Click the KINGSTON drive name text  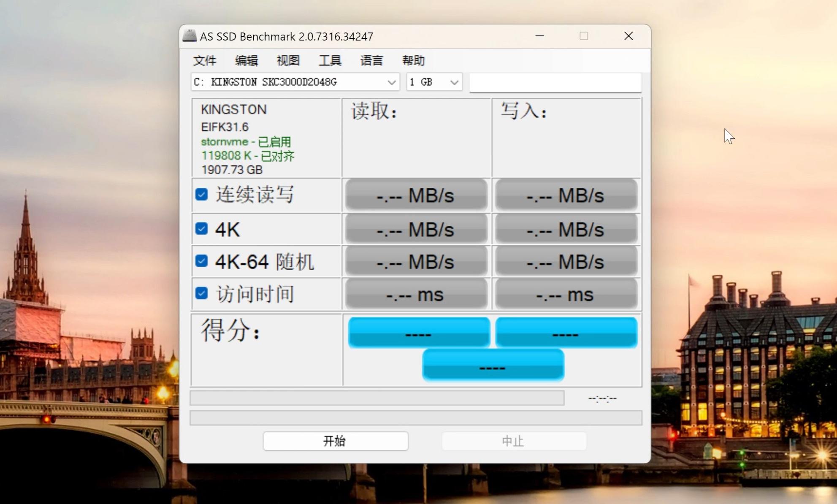[x=234, y=109]
